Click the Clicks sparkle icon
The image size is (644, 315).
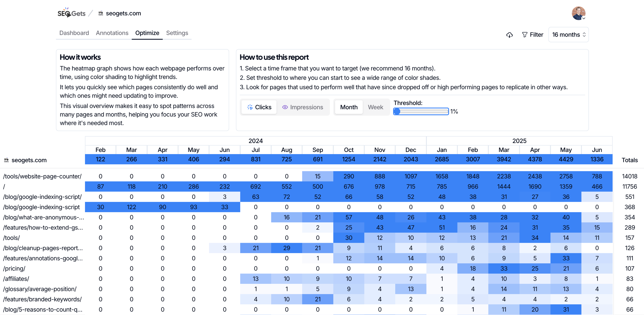click(250, 107)
